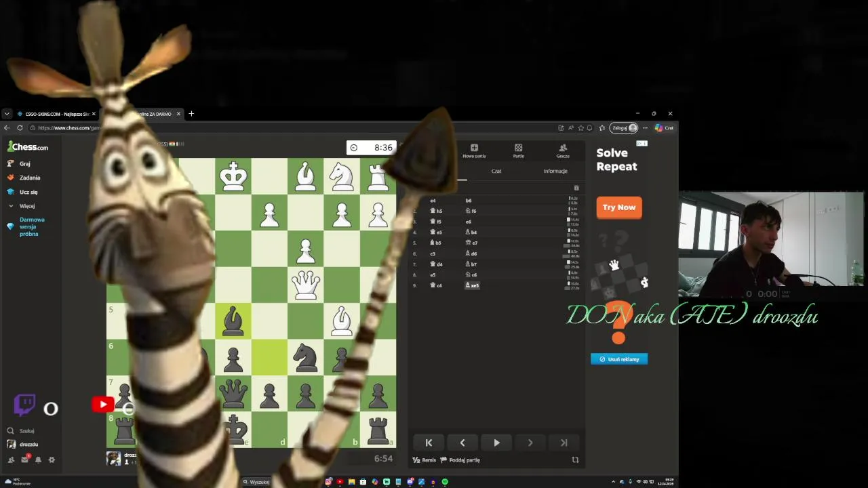Click the taskbar Wyszukaj search box
This screenshot has width=868, height=488.
coord(258,482)
